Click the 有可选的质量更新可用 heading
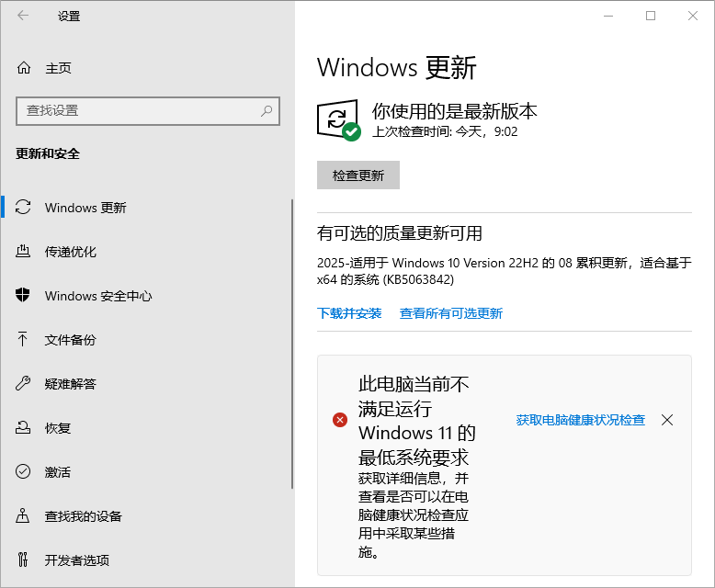The image size is (715, 588). click(400, 233)
